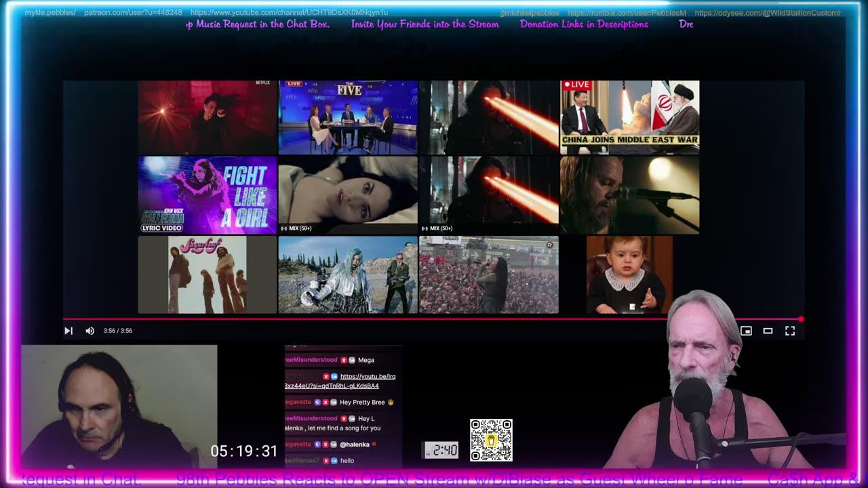
Task: Click the red progress bar scrubber handle
Action: pos(801,319)
